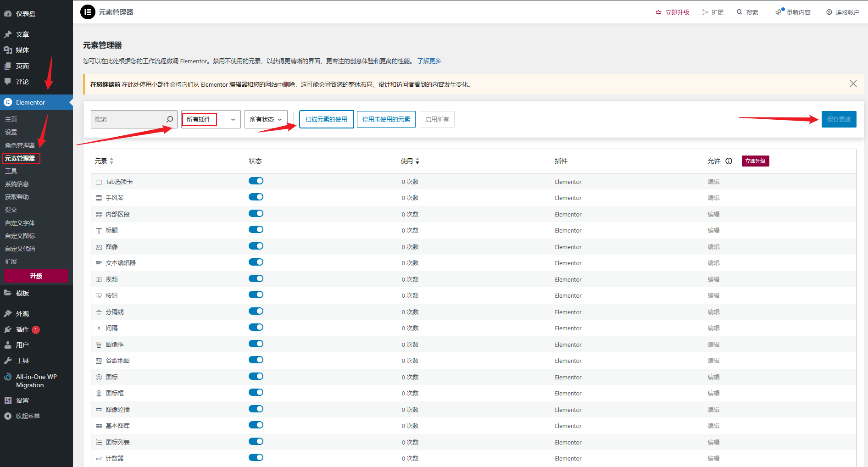Open 更新内容 megaphone icon in top bar
Screen dimensions: 868x467
(779, 12)
